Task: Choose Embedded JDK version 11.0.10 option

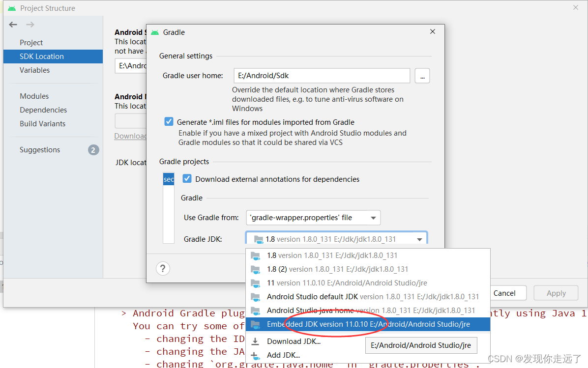Action: click(x=368, y=325)
